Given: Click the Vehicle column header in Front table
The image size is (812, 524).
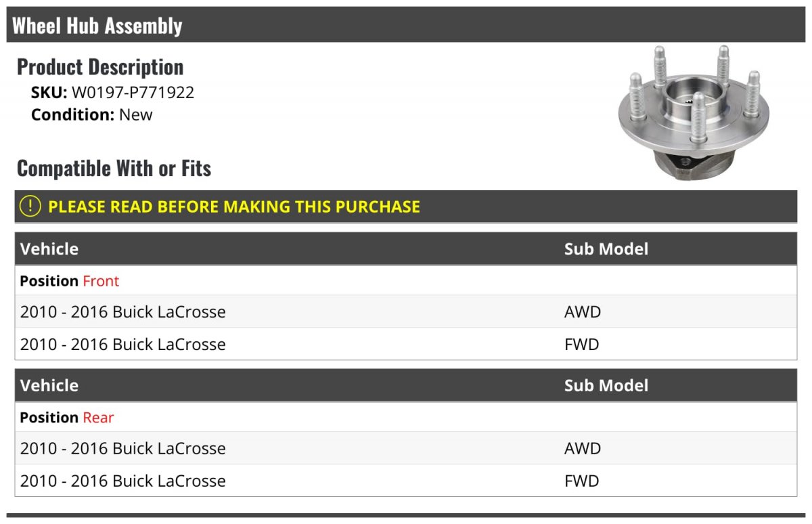Looking at the screenshot, I should [49, 248].
